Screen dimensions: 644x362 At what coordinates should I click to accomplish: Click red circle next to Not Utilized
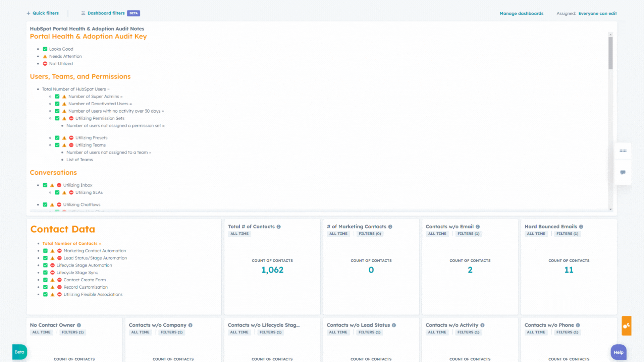pos(45,64)
